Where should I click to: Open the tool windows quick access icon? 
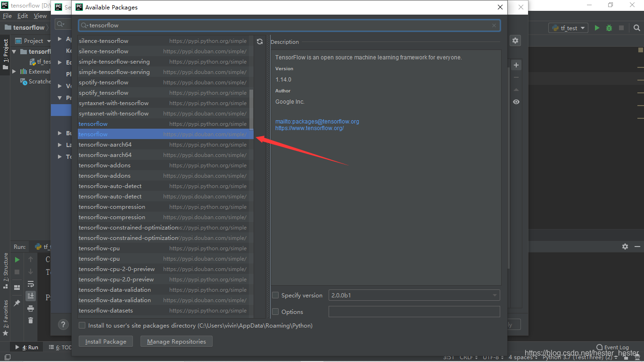pyautogui.click(x=7, y=358)
